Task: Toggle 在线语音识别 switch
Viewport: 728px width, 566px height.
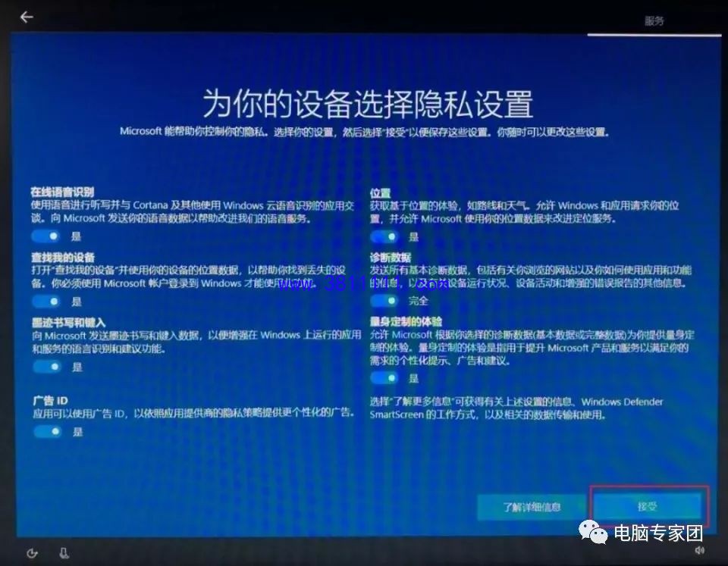Action: (46, 236)
